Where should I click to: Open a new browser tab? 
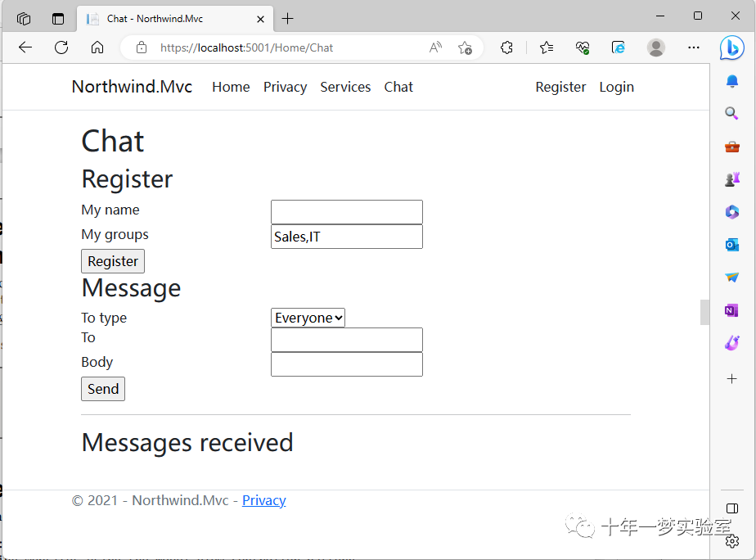click(287, 19)
